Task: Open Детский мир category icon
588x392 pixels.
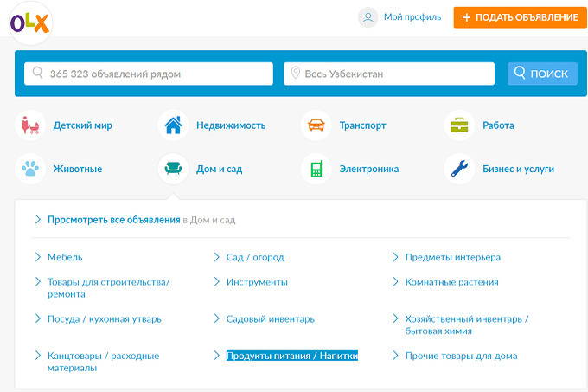Action: coord(30,125)
